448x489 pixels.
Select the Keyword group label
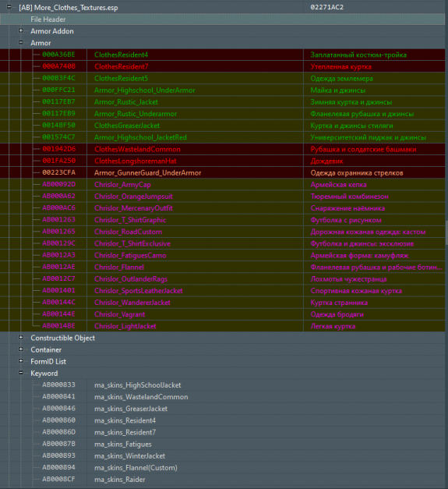coord(44,374)
